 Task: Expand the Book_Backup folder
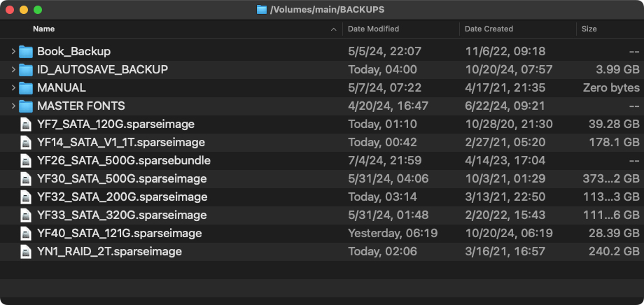[13, 51]
